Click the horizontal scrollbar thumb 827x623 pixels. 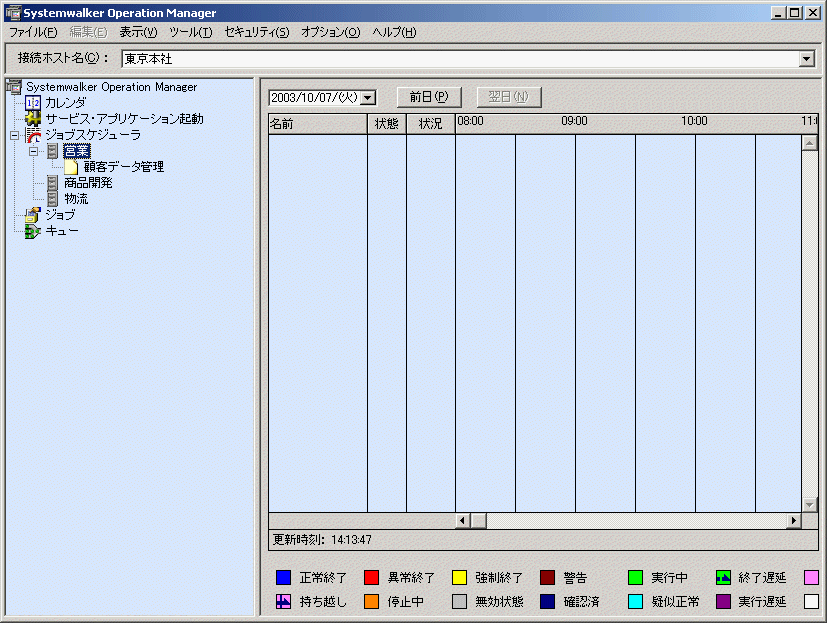478,521
